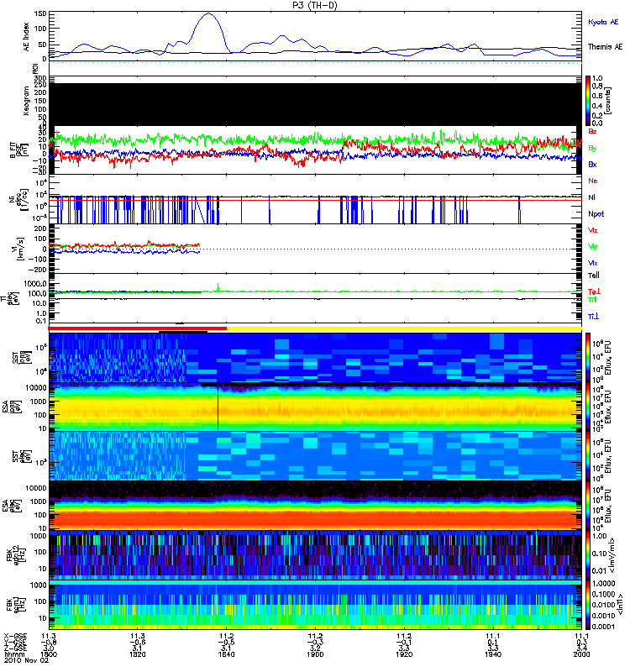Click the black Keogram image panel
The image size is (630, 672).
coord(315,104)
